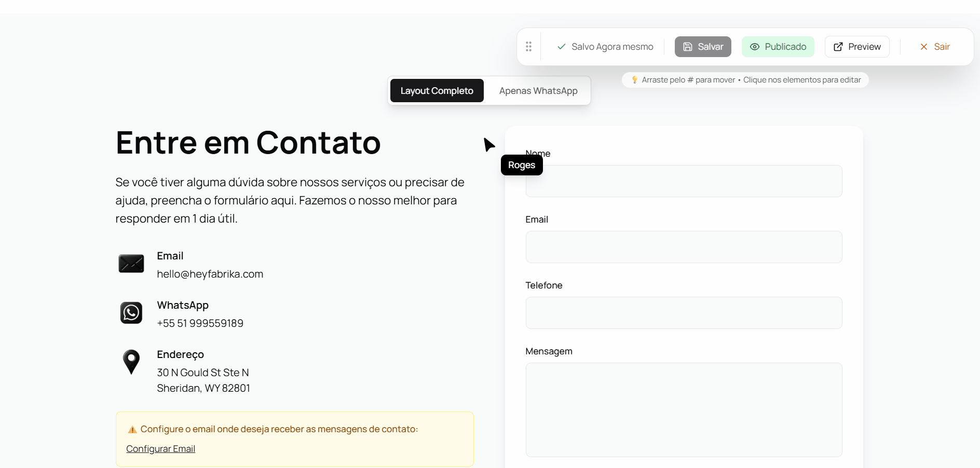Click the X icon next to Sair
Viewport: 980px width, 468px height.
924,47
